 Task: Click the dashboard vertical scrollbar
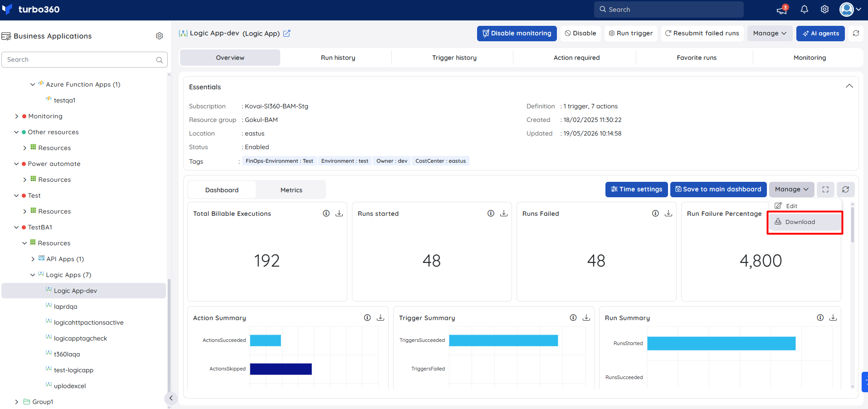tap(852, 225)
